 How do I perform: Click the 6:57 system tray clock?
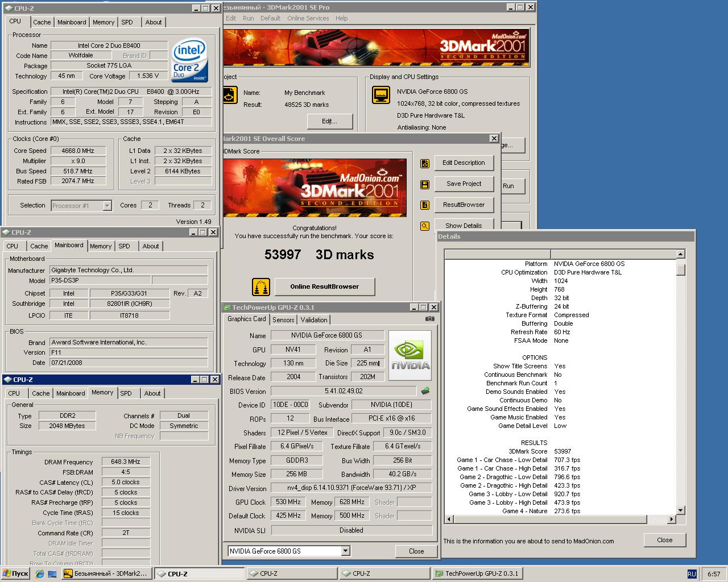(x=714, y=574)
